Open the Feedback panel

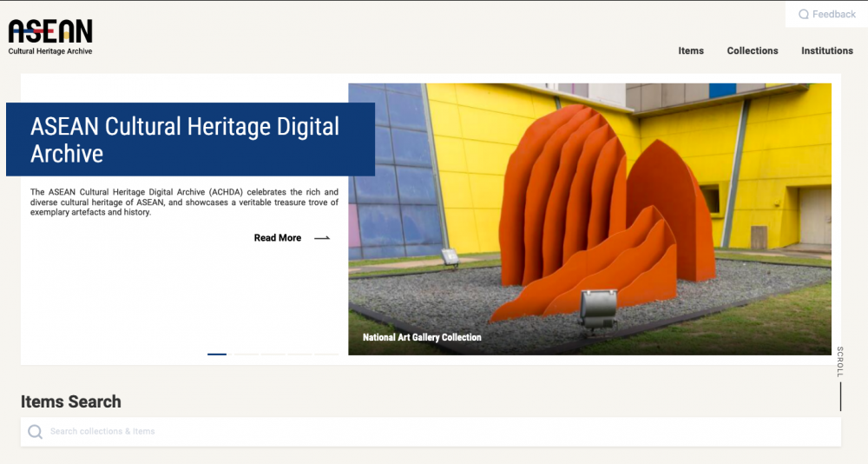point(826,15)
